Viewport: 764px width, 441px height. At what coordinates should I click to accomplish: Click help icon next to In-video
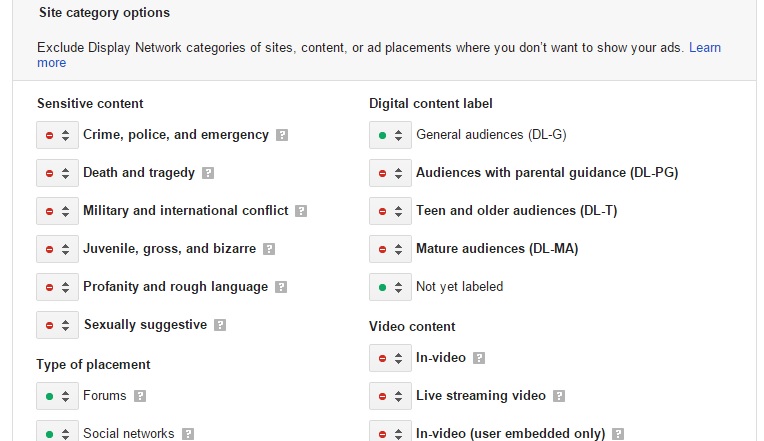[479, 358]
